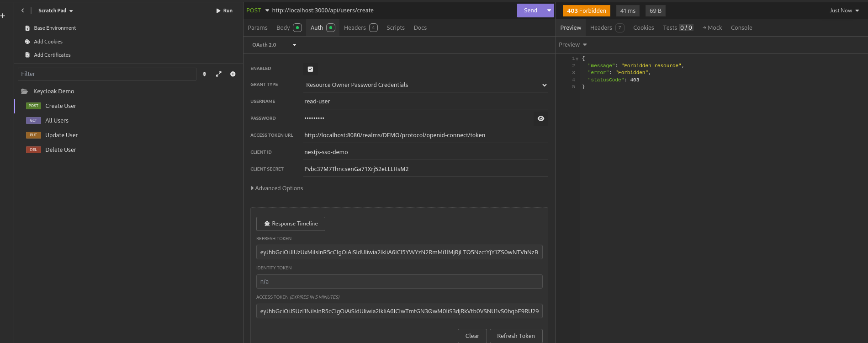Run the collection with the Run button
Screen dimensions: 868x343
tap(224, 11)
